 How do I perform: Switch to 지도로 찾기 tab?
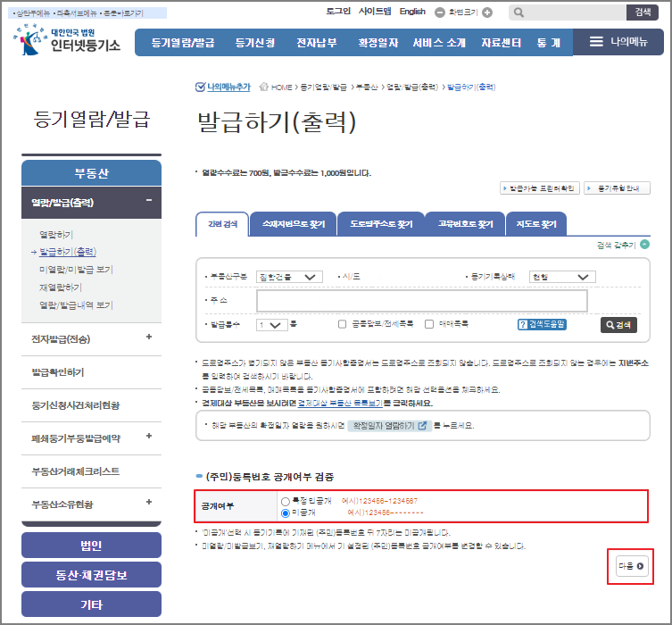tap(536, 224)
